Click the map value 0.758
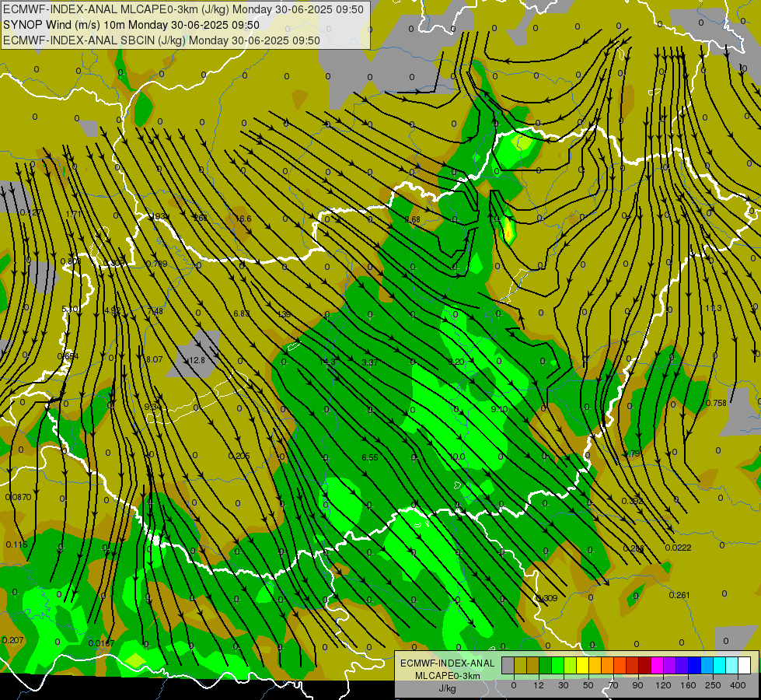Screen dimensions: 761x700 [717, 403]
